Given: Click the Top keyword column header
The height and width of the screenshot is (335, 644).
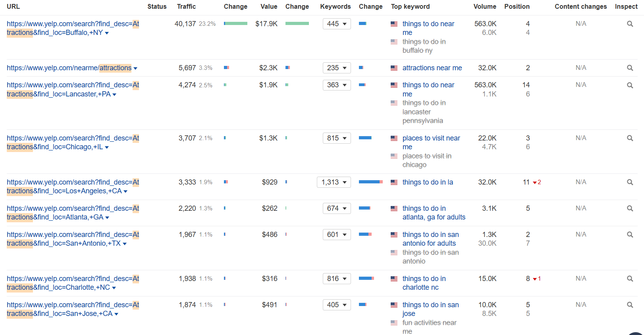Looking at the screenshot, I should 410,6.
